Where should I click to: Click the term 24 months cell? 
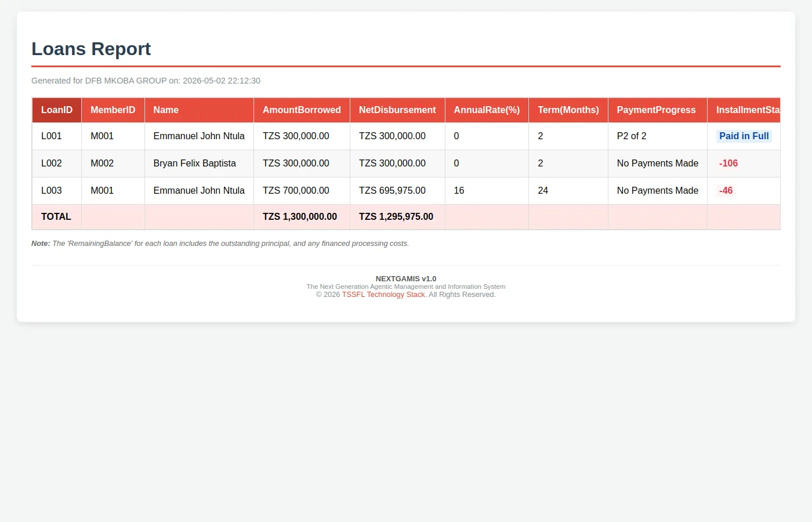(568, 191)
